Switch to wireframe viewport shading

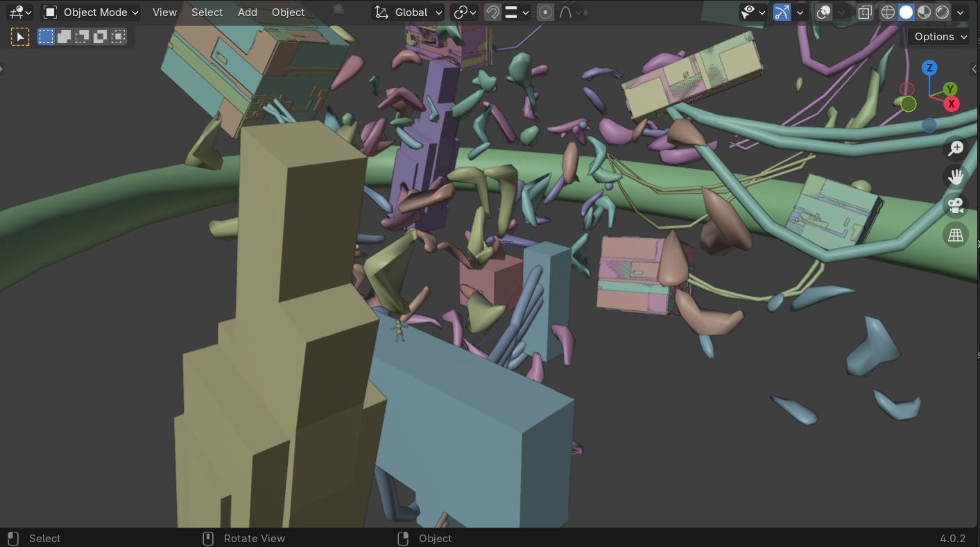coord(888,12)
